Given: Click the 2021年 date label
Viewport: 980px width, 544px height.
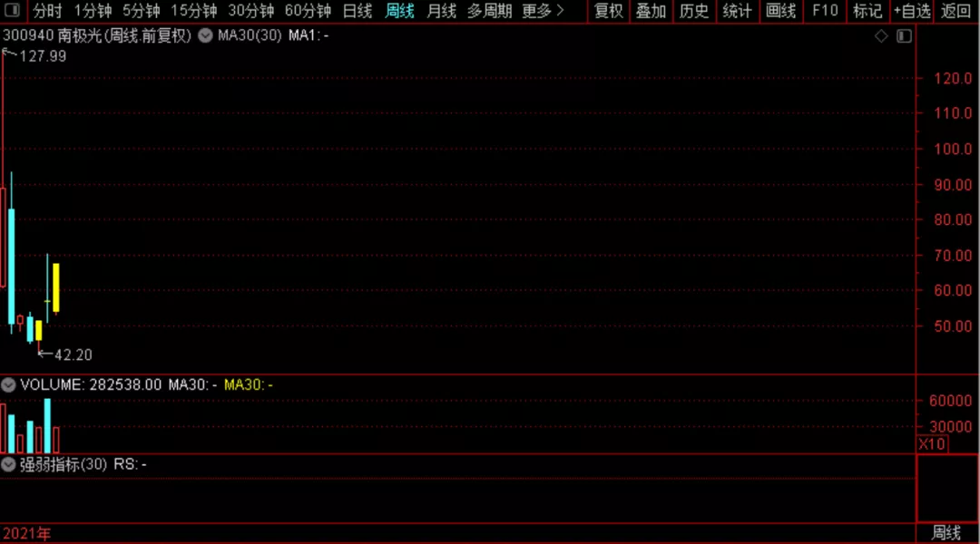Looking at the screenshot, I should tap(27, 534).
